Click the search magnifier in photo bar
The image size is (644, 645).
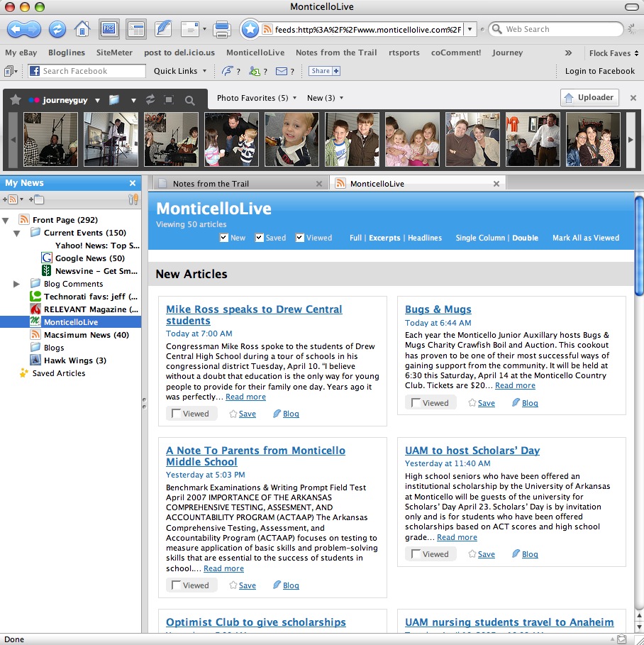[190, 100]
